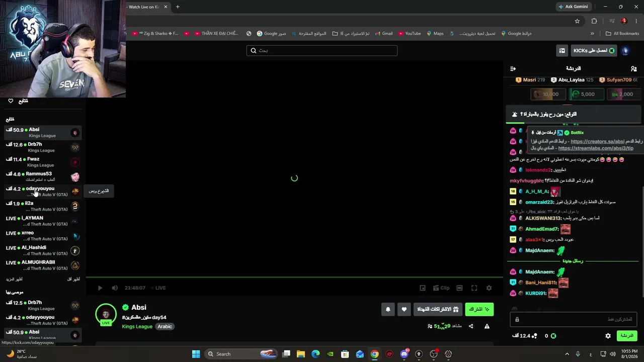Select the Arabic language tag

[165, 327]
